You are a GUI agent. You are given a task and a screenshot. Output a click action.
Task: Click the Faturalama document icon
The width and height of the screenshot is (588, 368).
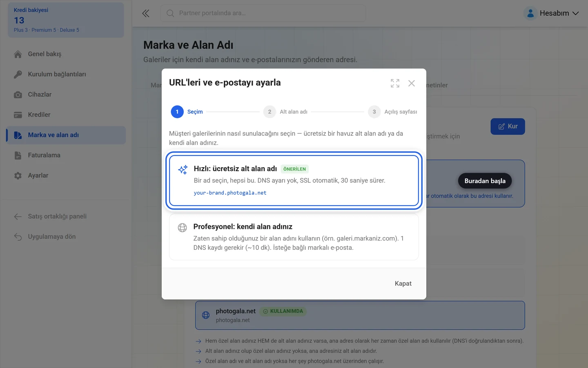click(x=18, y=155)
